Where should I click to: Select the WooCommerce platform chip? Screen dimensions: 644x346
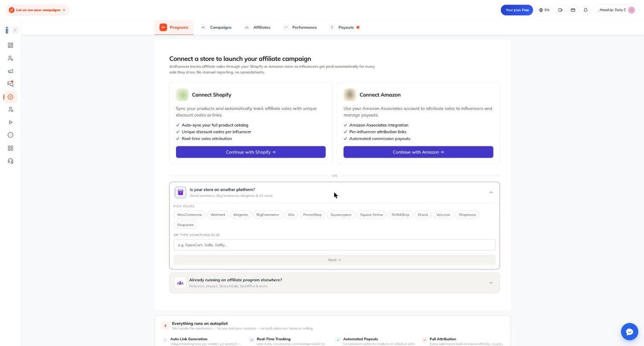coord(190,215)
